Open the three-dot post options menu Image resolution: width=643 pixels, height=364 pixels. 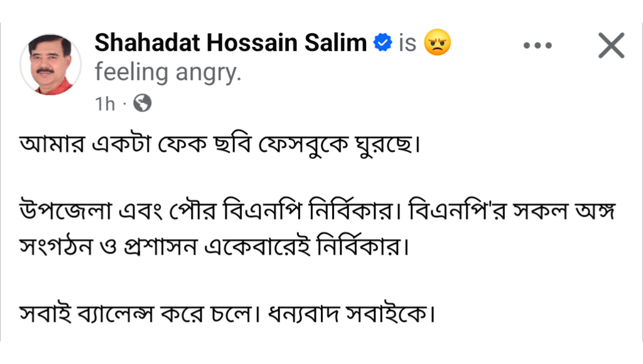(x=538, y=45)
